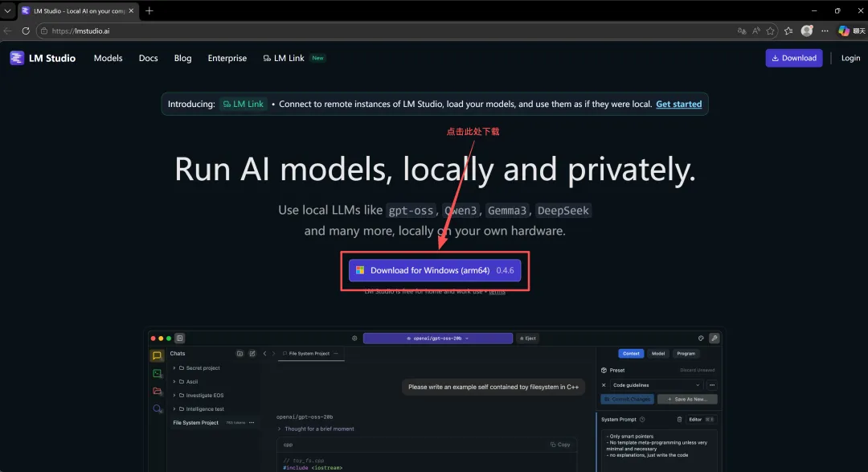Delete system prompt with trash icon
Screen dimensions: 868x472
pos(679,420)
